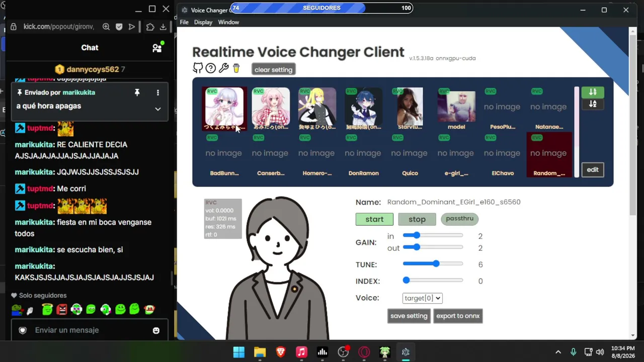Click username dannycoys562 in chat header
This screenshot has height=362, width=644.
93,69
